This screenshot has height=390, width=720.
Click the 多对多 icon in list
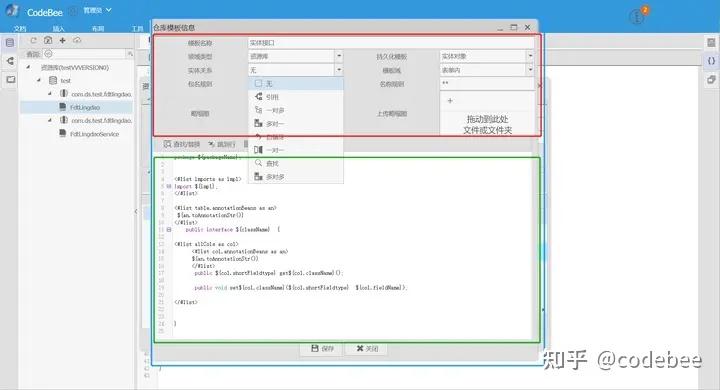point(259,176)
